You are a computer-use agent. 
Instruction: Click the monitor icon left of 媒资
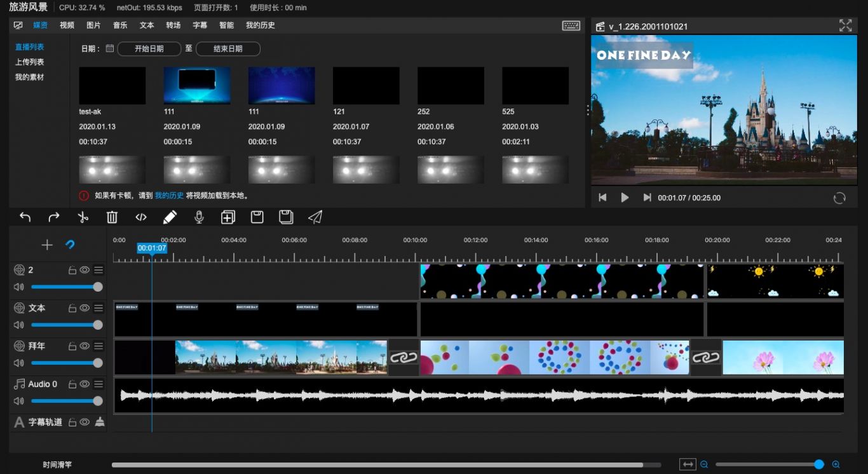click(18, 25)
